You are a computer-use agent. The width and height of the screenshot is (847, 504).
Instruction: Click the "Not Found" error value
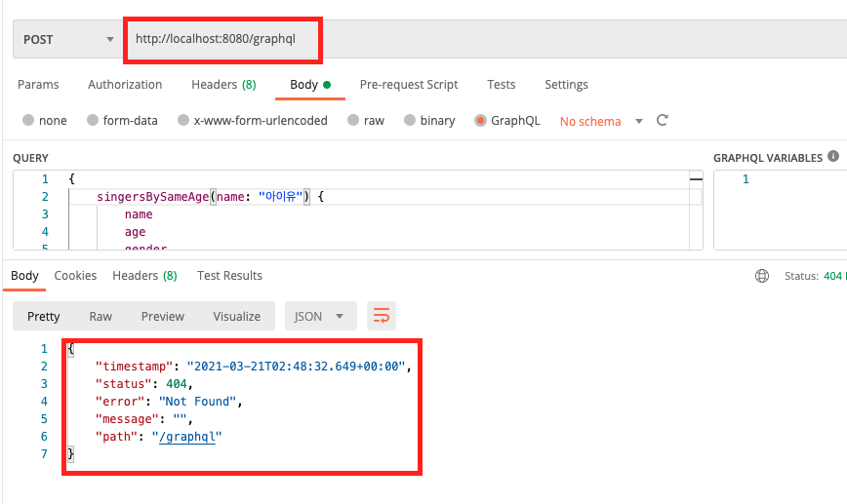point(197,402)
